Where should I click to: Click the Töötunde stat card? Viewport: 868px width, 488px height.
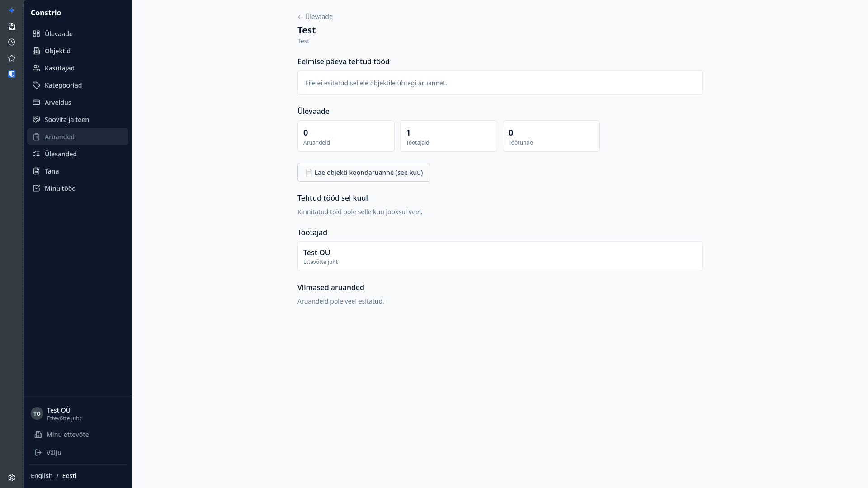(x=551, y=136)
